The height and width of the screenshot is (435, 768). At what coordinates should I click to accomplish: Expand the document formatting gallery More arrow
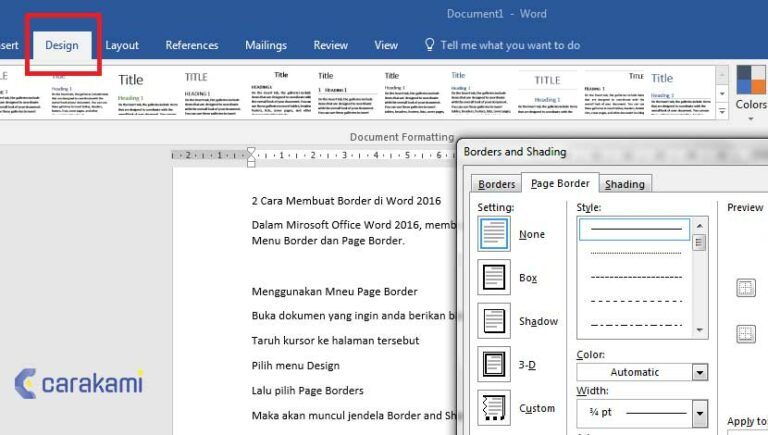[722, 111]
